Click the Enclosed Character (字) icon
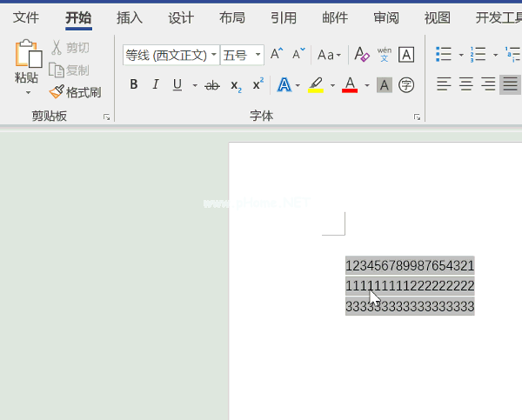 coord(405,85)
